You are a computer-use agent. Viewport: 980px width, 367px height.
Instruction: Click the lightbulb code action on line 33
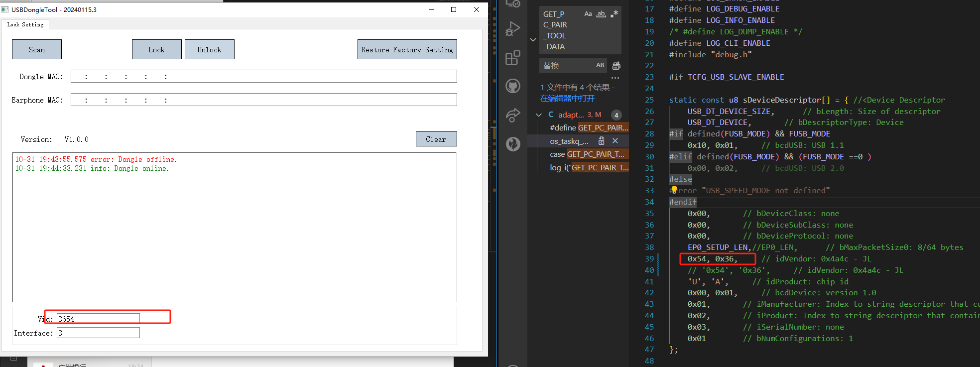[x=674, y=190]
